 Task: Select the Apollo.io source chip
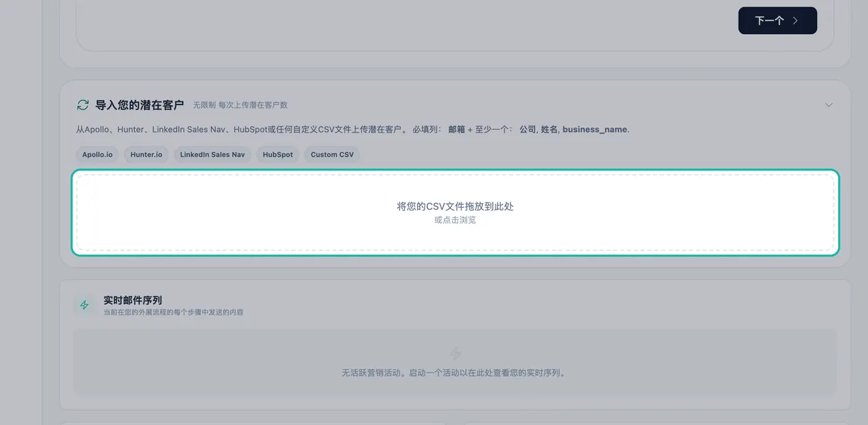coord(97,154)
